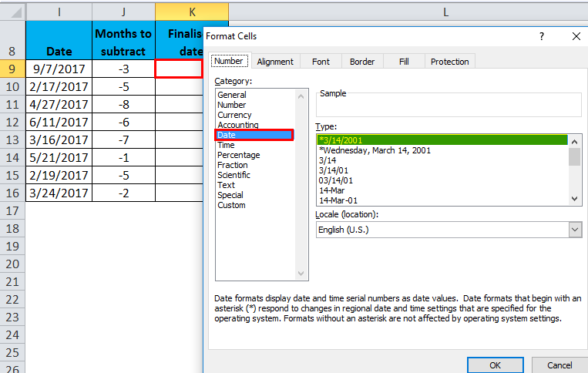Select row 22 header
The width and height of the screenshot is (588, 373).
click(x=12, y=300)
